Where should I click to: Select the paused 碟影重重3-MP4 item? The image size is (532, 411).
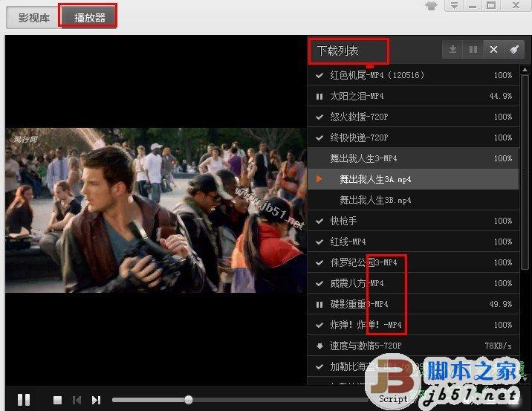pyautogui.click(x=413, y=304)
